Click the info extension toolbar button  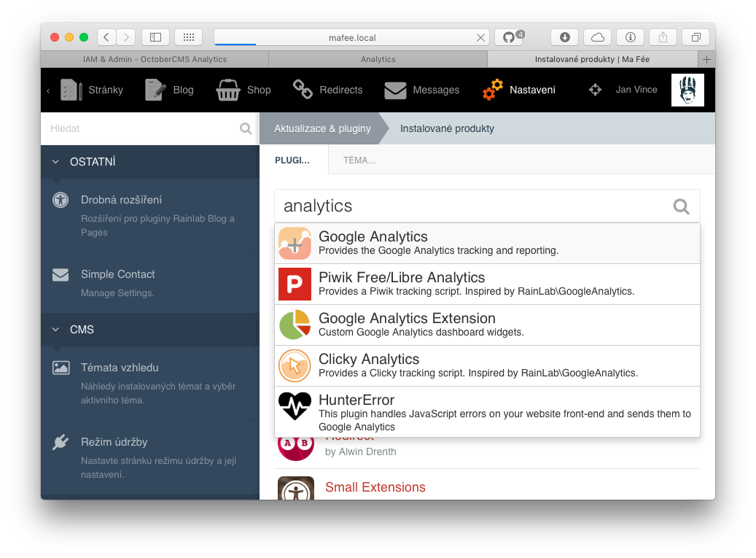[x=630, y=37]
